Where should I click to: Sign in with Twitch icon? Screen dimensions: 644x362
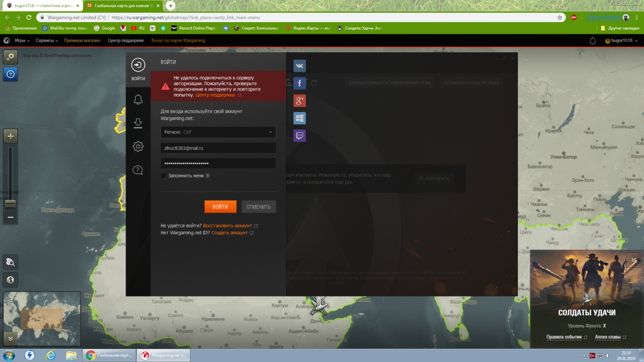tap(299, 135)
